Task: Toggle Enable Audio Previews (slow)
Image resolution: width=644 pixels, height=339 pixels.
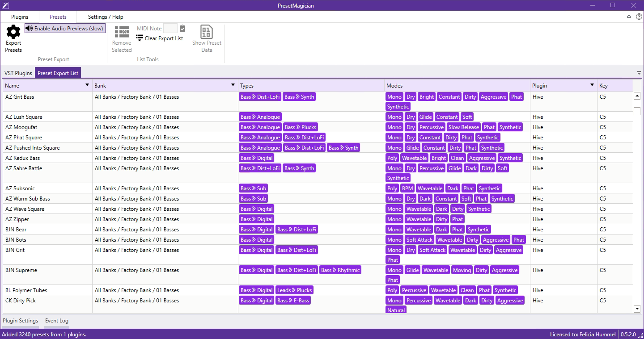Action: pyautogui.click(x=65, y=28)
